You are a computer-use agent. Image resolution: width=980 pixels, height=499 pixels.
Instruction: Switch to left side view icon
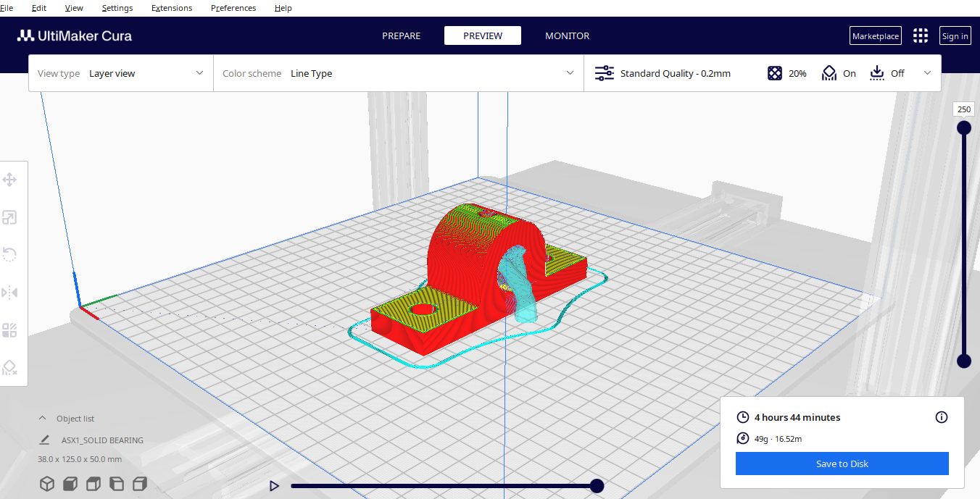117,484
